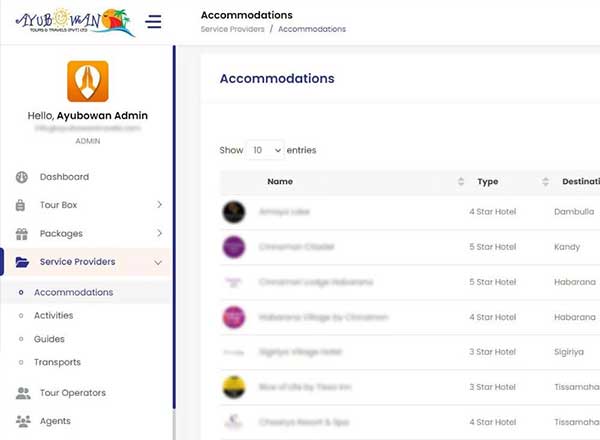This screenshot has width=600, height=440.
Task: Click the Tour Box suitcase icon
Action: point(22,206)
